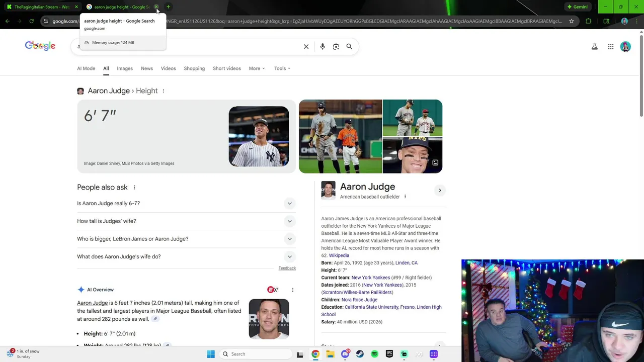
Task: Expand the Aaron Judge knowledge panel arrow
Action: [440, 191]
